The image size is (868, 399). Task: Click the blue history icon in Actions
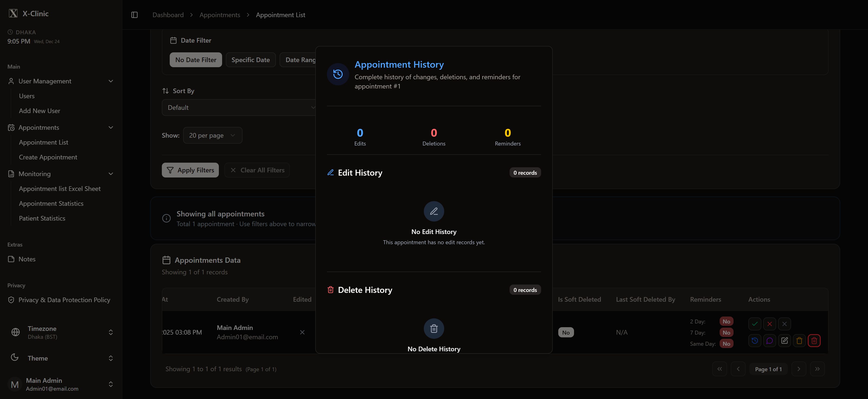coord(754,340)
